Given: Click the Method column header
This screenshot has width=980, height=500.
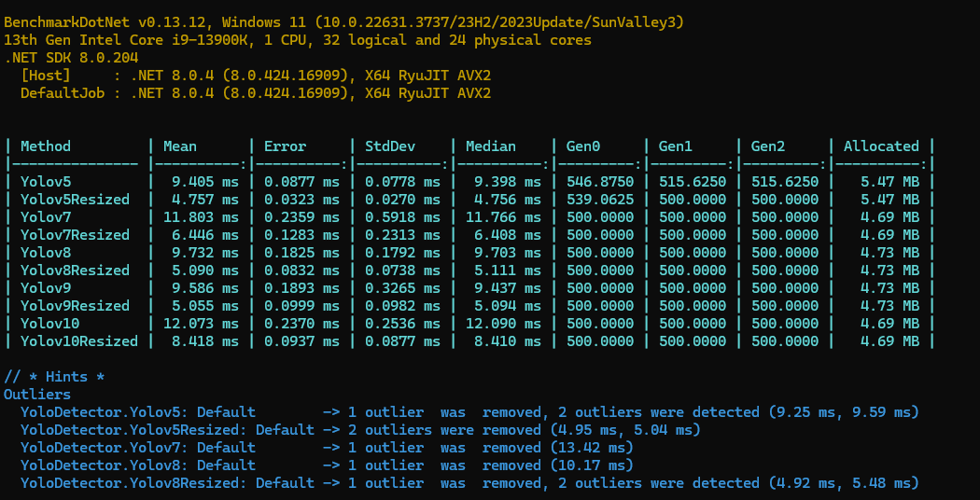Looking at the screenshot, I should click(46, 146).
